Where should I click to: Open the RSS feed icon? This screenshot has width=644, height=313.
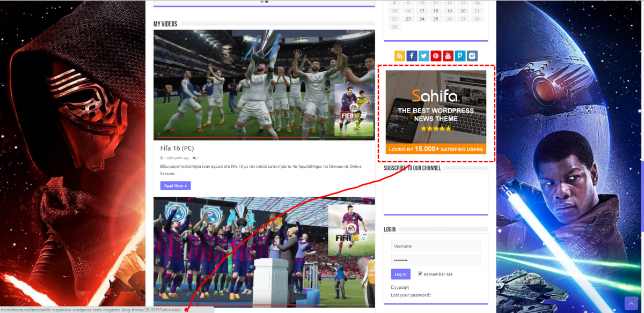point(399,56)
